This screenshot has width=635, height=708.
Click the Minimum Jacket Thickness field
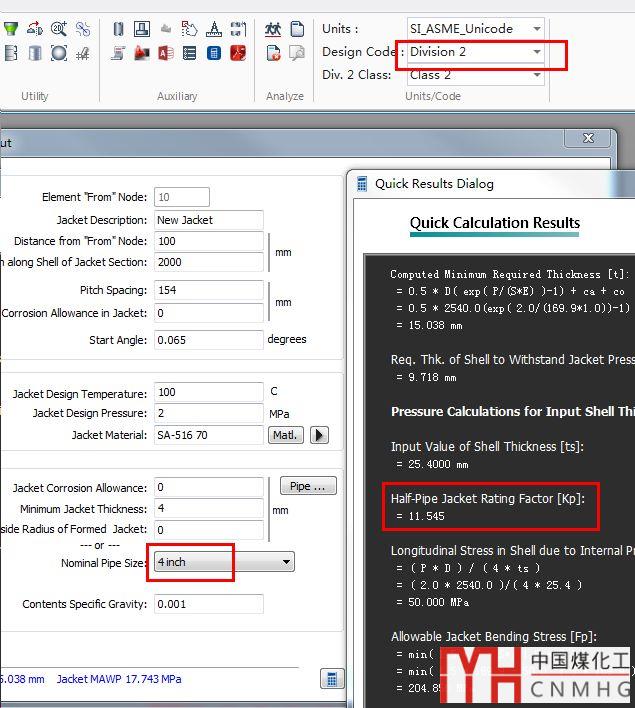(x=209, y=508)
